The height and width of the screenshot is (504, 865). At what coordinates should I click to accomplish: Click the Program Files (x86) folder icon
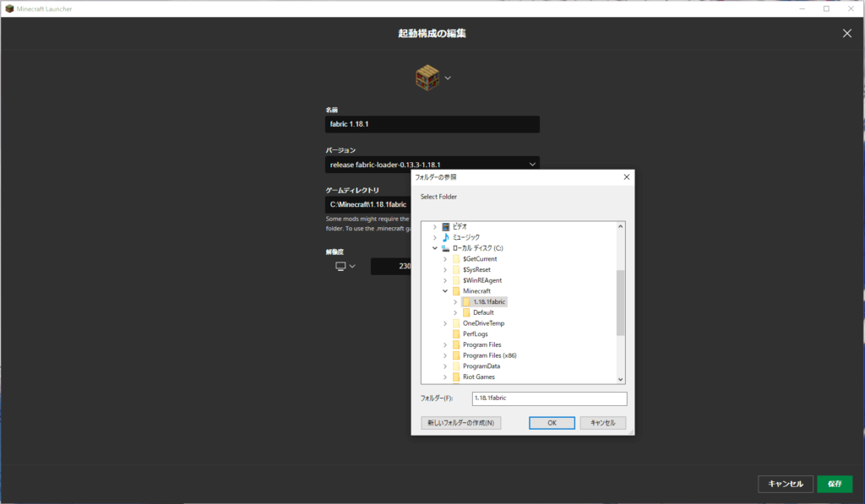tap(456, 355)
